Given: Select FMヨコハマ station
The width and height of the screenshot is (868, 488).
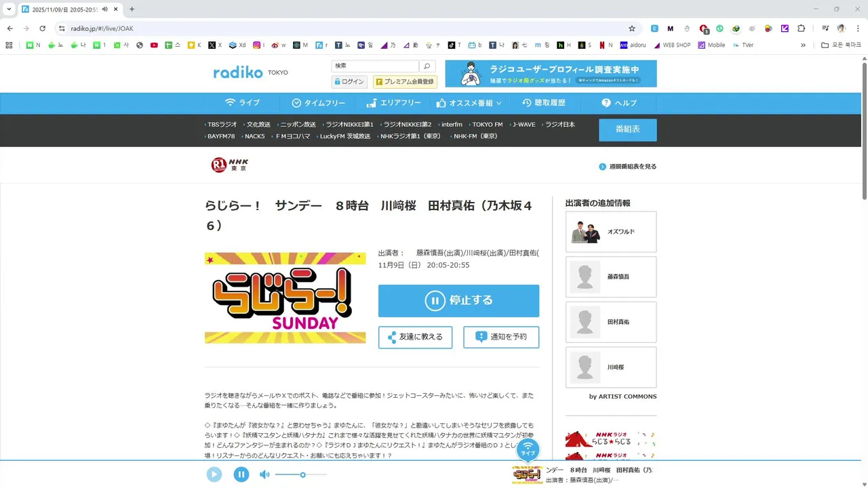Looking at the screenshot, I should click(x=292, y=136).
